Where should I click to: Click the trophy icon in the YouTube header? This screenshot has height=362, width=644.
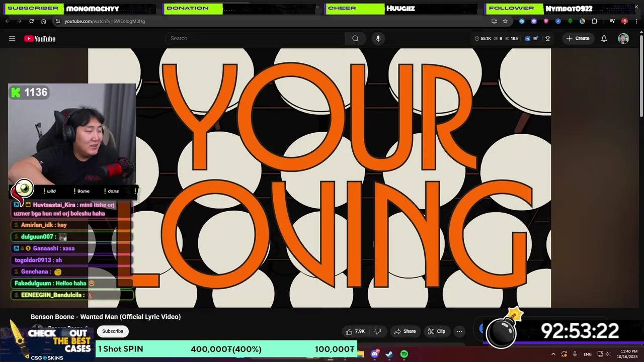(x=547, y=39)
